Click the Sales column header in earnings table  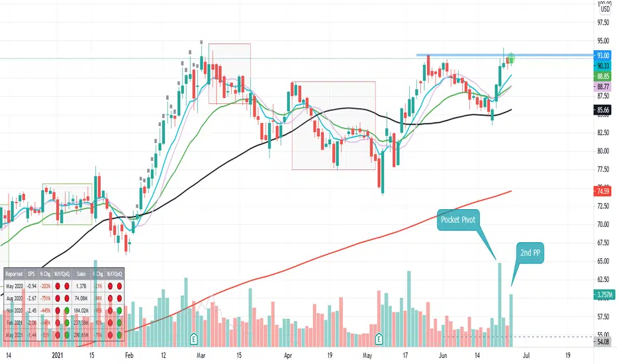click(81, 274)
